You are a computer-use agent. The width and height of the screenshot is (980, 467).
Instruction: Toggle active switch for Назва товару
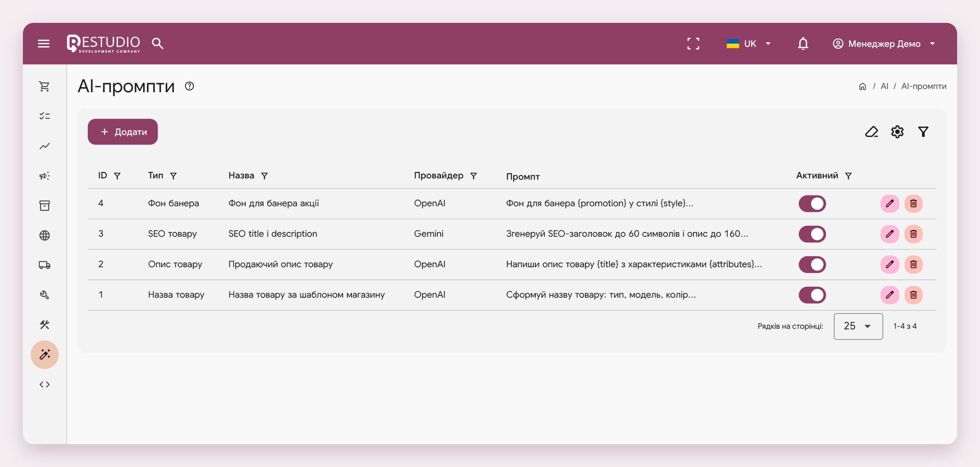click(x=812, y=295)
